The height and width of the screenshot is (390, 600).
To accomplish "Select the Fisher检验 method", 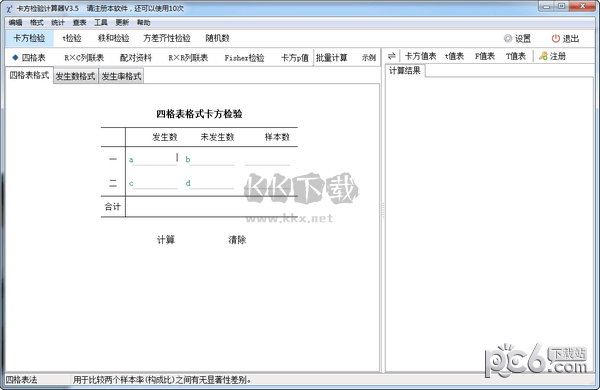I will click(x=245, y=58).
